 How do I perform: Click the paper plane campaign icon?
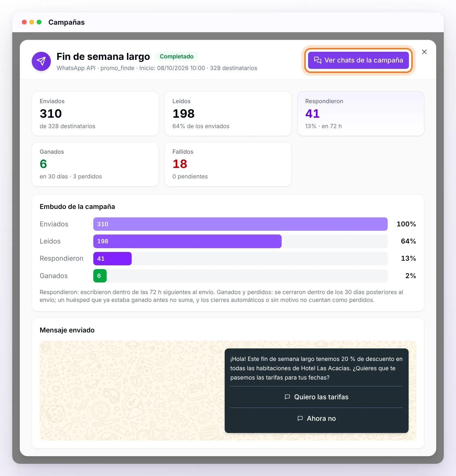coord(41,61)
